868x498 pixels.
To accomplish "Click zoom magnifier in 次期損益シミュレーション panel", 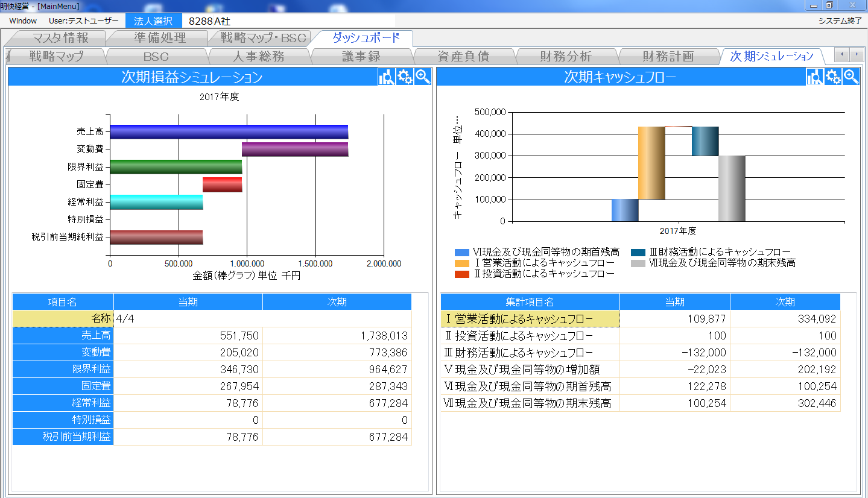I will pos(423,77).
